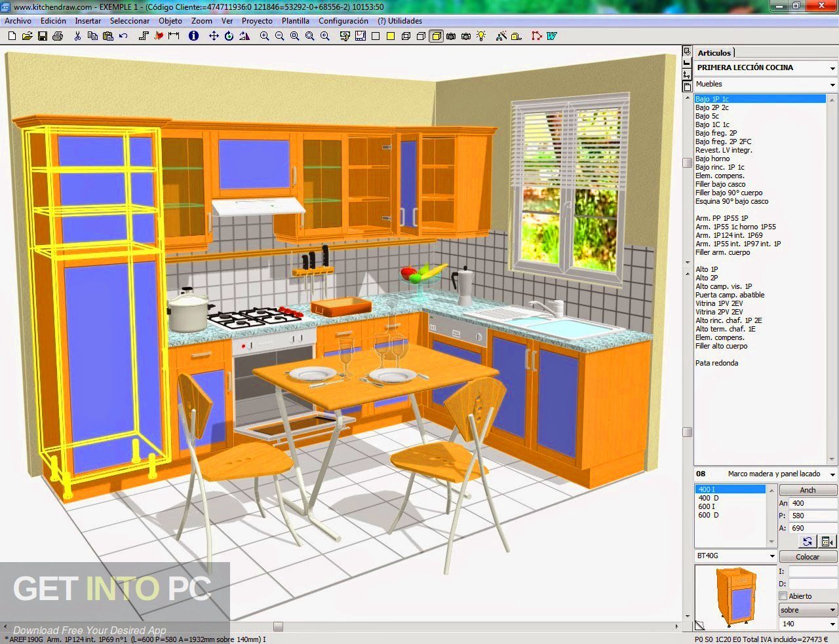The width and height of the screenshot is (839, 644).
Task: Click the Save (floppy disk) toolbar icon
Action: pos(43,36)
